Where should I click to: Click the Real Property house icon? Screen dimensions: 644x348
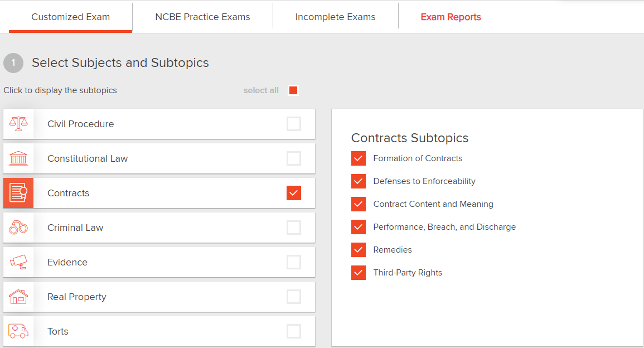pos(18,297)
